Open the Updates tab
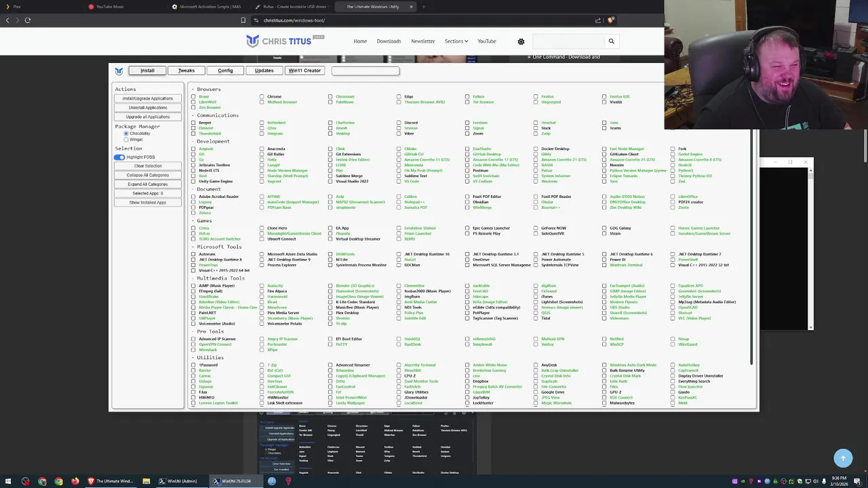Screen dimensions: 868x488 [264, 70]
